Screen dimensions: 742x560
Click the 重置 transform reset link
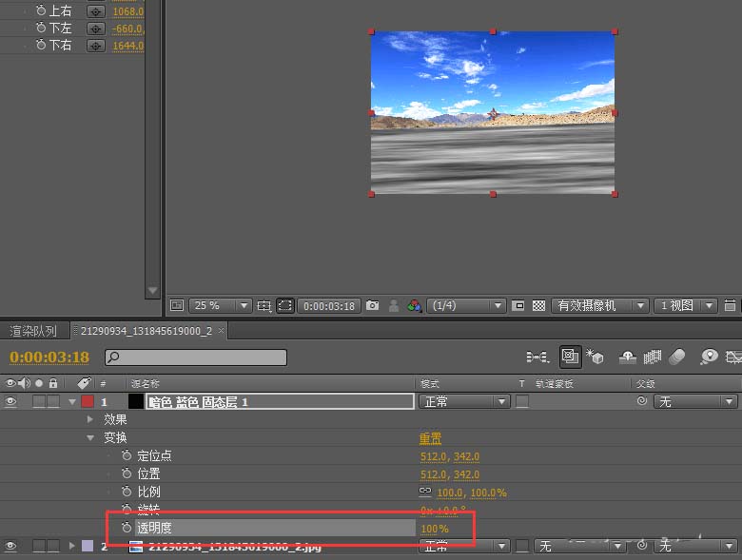pos(430,438)
